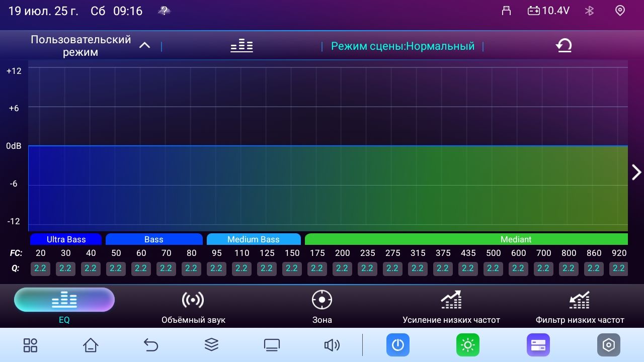Open Усиление низких частот section
644x362 pixels.
451,307
